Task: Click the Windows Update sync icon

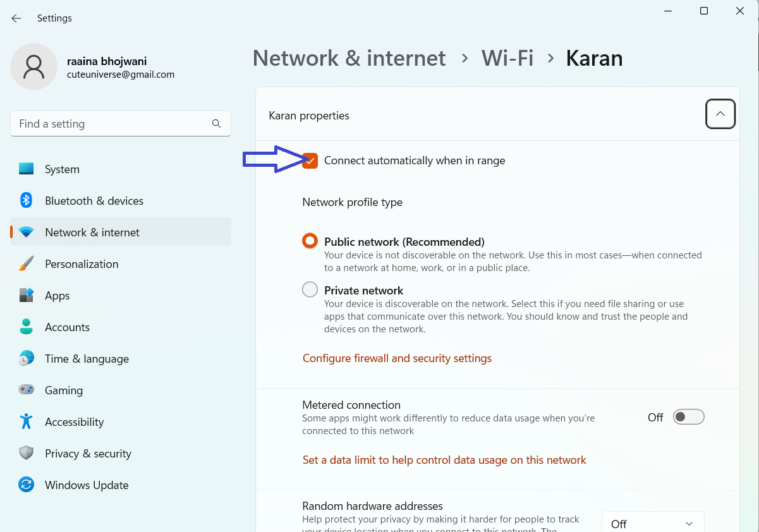Action: (x=26, y=485)
